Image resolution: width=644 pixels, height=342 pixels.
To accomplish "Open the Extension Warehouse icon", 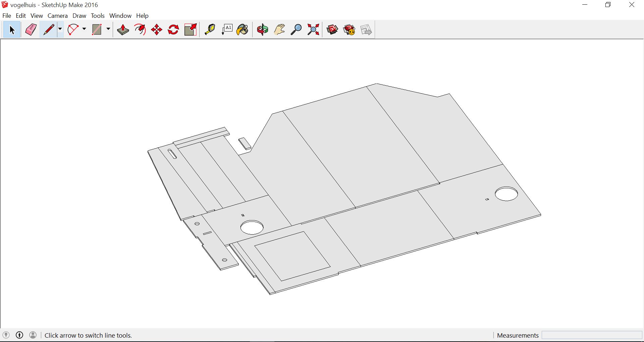I will pyautogui.click(x=349, y=30).
